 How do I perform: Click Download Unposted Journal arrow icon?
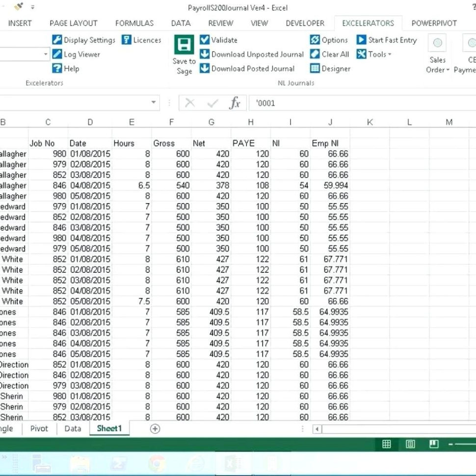[x=205, y=54]
